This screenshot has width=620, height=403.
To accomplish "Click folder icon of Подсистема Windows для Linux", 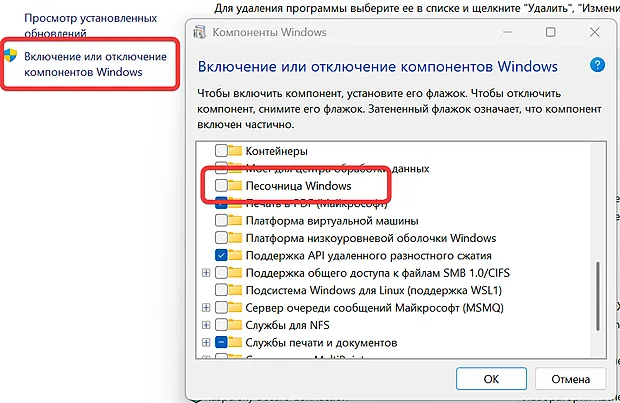I will (235, 290).
